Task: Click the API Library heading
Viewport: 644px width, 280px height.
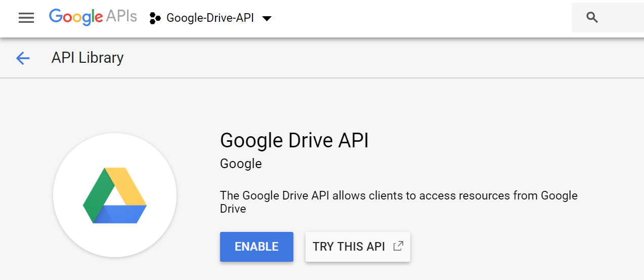Action: point(88,58)
